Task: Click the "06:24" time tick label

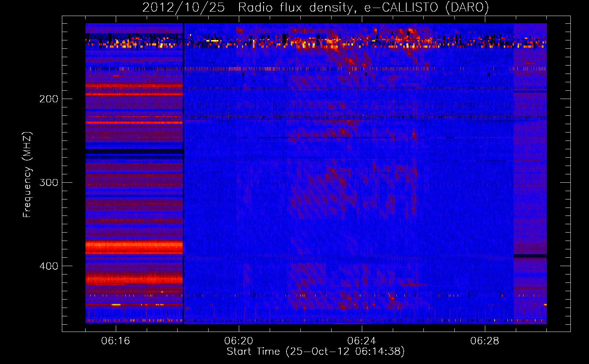Action: click(x=362, y=341)
